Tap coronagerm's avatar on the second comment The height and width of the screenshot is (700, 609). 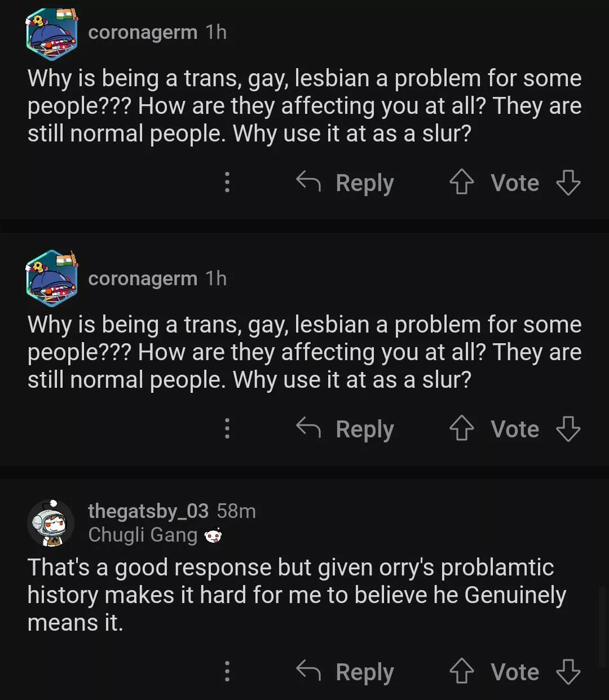[x=52, y=278]
